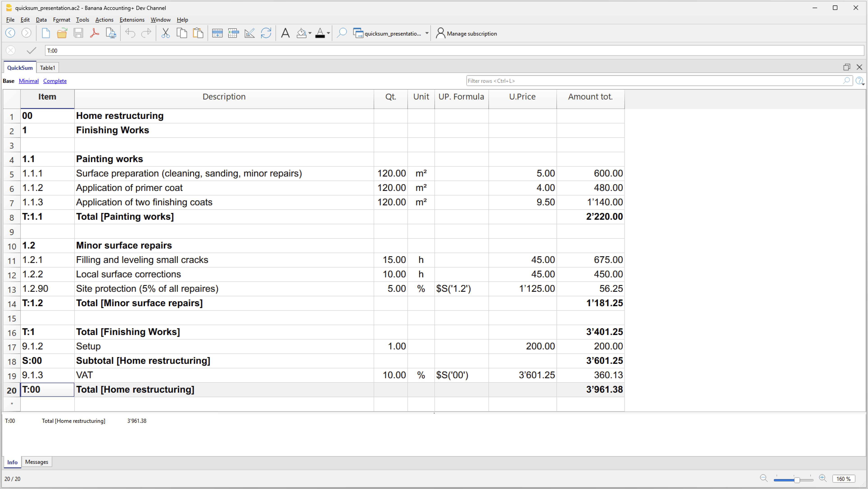Image resolution: width=868 pixels, height=489 pixels.
Task: Click the Create PDF toolbar icon
Action: (95, 33)
